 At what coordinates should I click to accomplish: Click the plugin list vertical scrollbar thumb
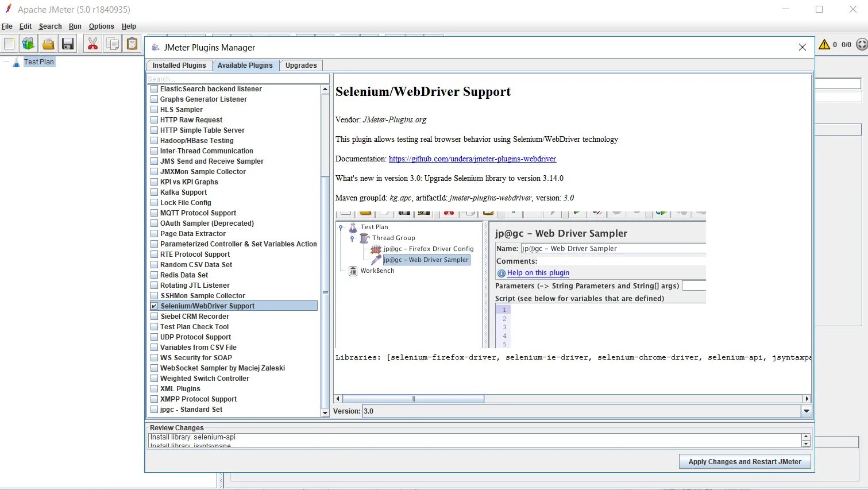click(325, 293)
